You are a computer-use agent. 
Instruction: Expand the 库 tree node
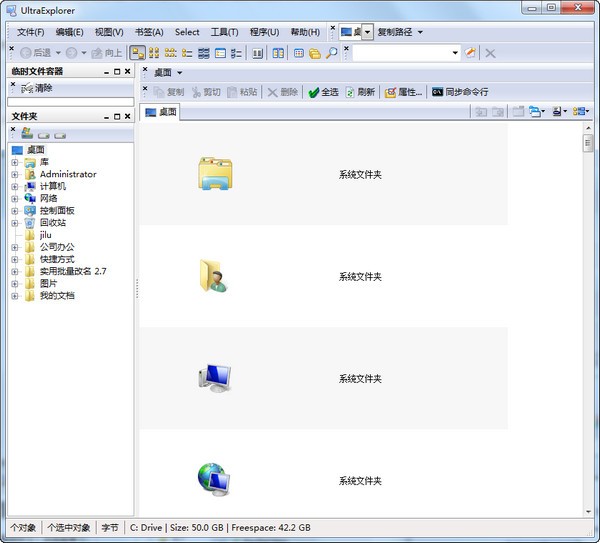[x=15, y=162]
